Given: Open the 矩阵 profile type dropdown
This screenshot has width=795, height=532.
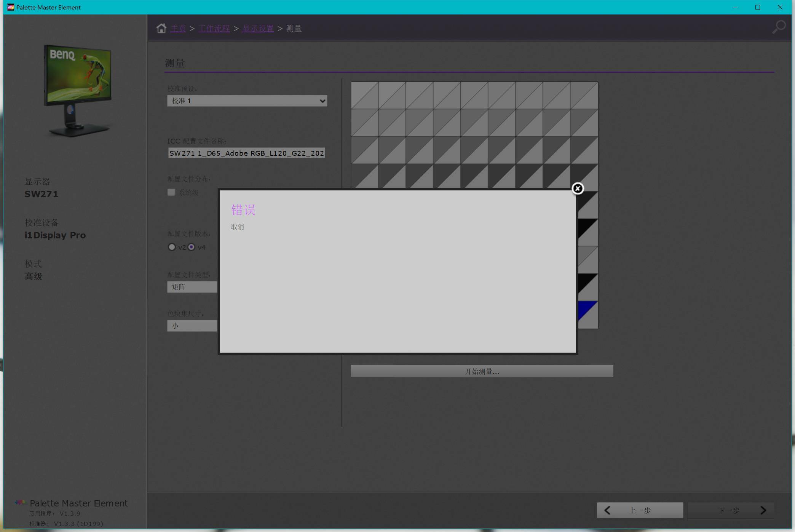Looking at the screenshot, I should (192, 287).
